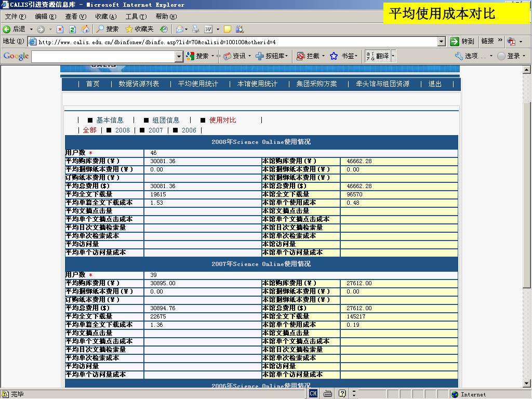Open the Help menu (帮助)
The image size is (532, 399).
tap(166, 17)
